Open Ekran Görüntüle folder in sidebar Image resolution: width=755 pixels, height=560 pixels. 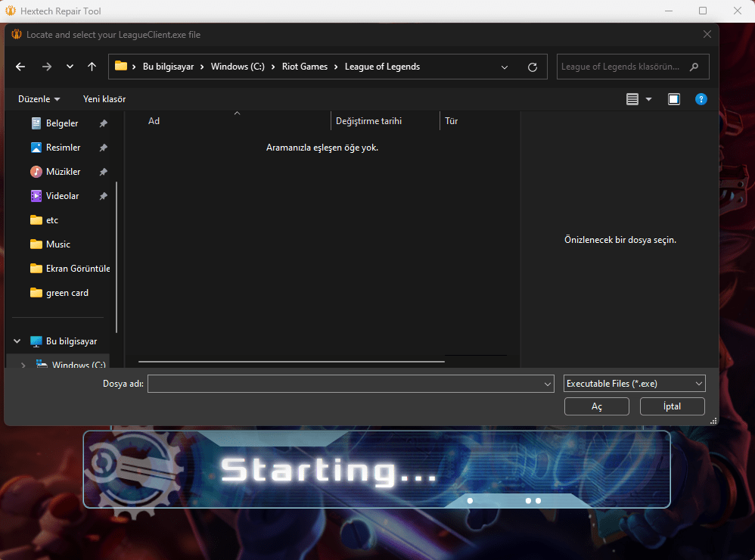pyautogui.click(x=70, y=269)
